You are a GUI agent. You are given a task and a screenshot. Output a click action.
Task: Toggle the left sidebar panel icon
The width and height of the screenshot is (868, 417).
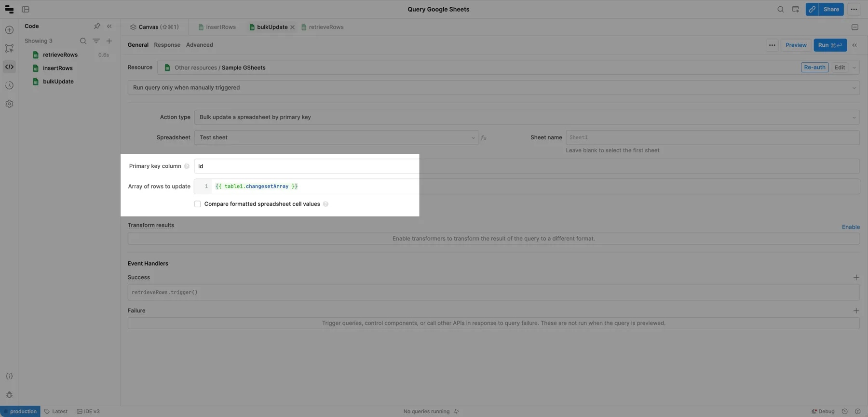26,9
